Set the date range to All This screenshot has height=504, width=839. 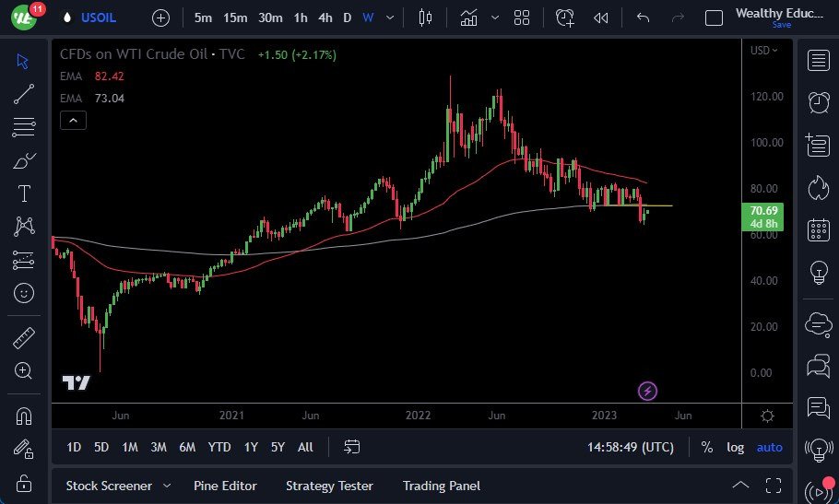click(x=305, y=448)
